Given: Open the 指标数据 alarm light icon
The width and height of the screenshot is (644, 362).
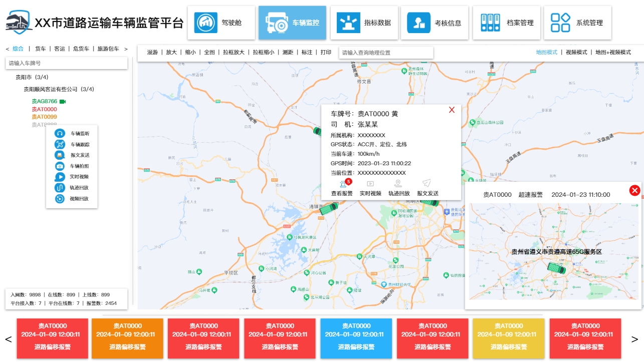Looking at the screenshot, I should click(x=348, y=23).
